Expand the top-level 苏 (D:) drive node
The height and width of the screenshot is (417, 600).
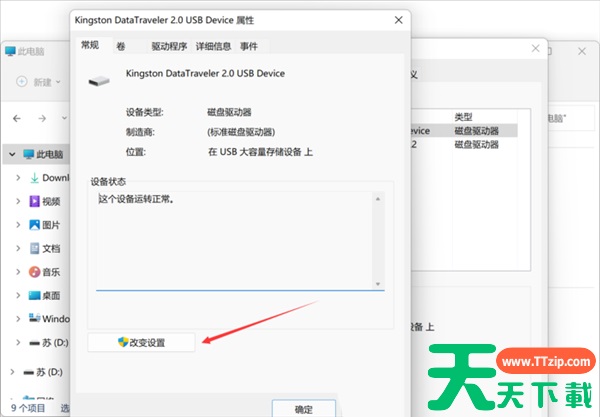12,372
